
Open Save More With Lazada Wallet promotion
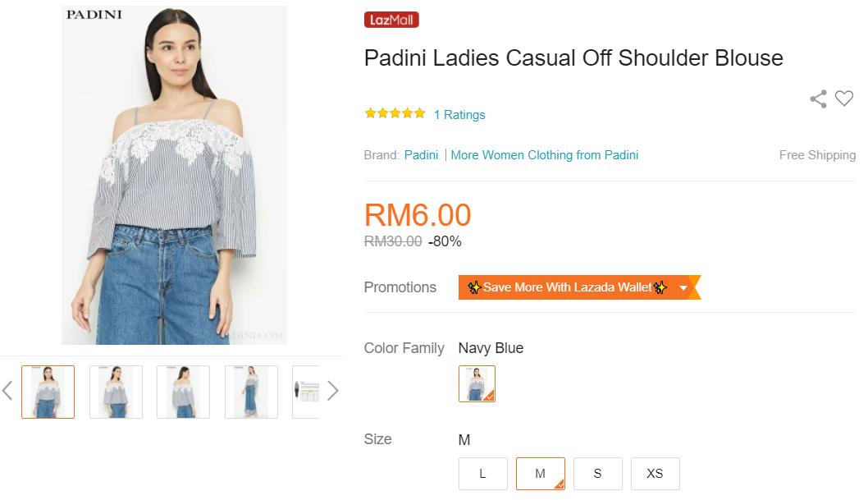pos(568,287)
